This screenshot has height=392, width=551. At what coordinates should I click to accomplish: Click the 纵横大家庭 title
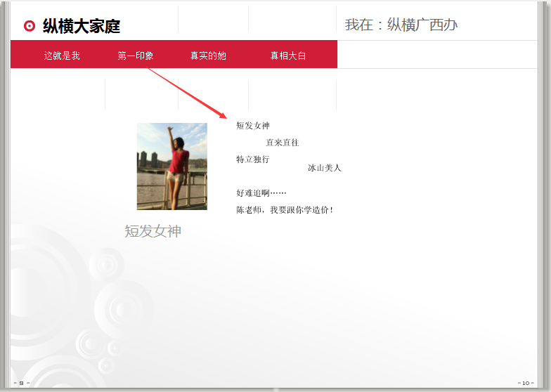click(82, 27)
